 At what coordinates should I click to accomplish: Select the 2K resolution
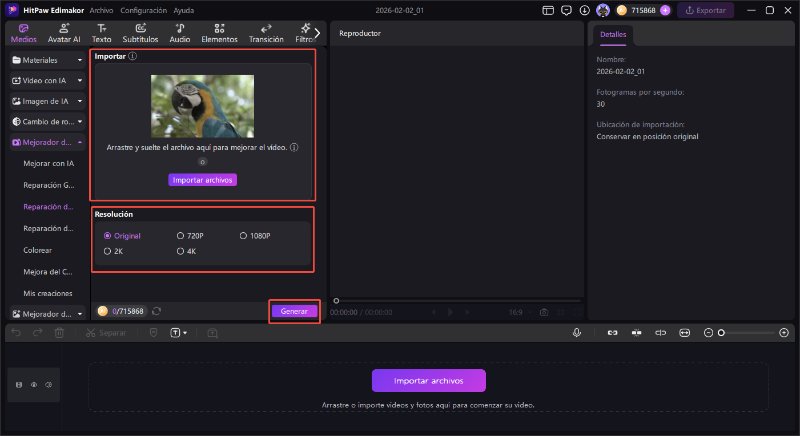tap(113, 251)
